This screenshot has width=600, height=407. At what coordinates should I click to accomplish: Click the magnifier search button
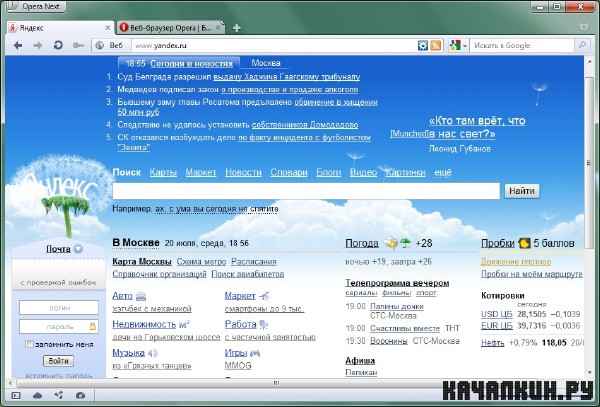click(582, 45)
